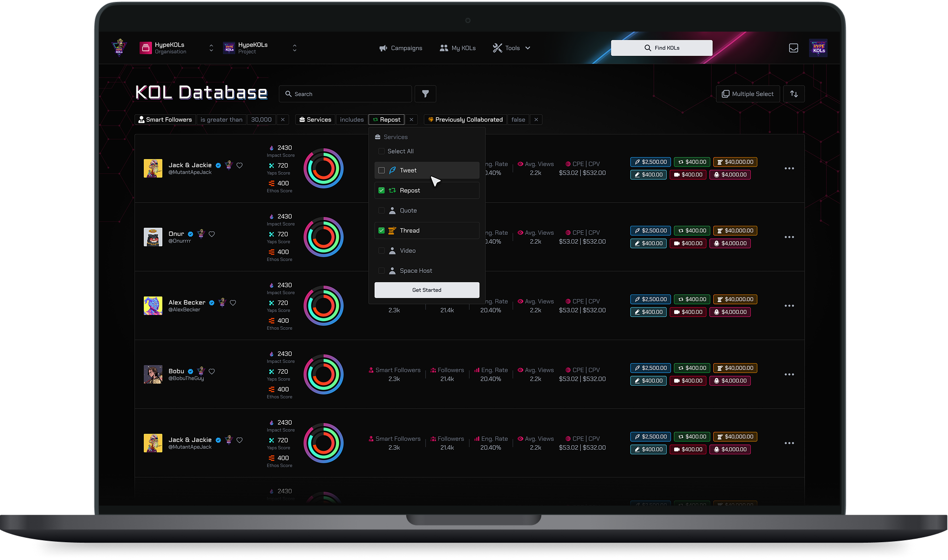Expand the HypeKOLs Organisation switcher
The image size is (948, 560).
[211, 48]
